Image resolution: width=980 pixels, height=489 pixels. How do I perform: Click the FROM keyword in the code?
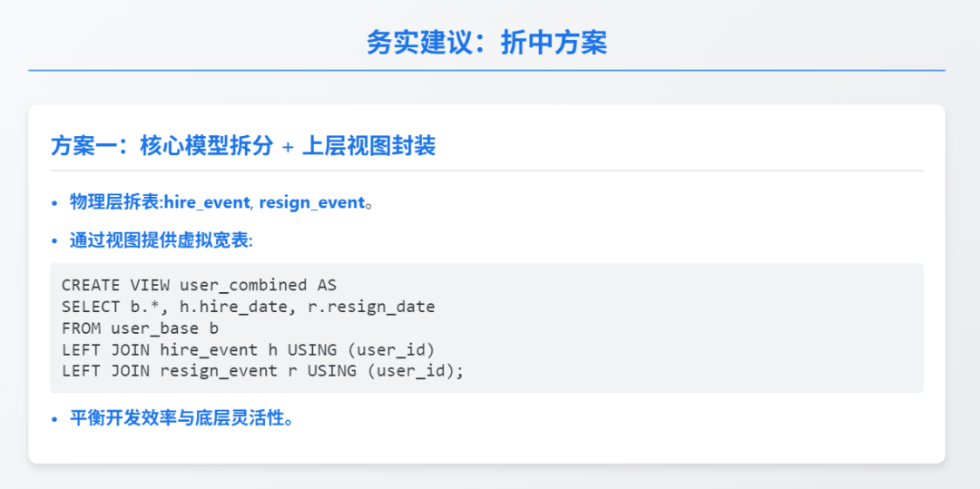point(81,328)
